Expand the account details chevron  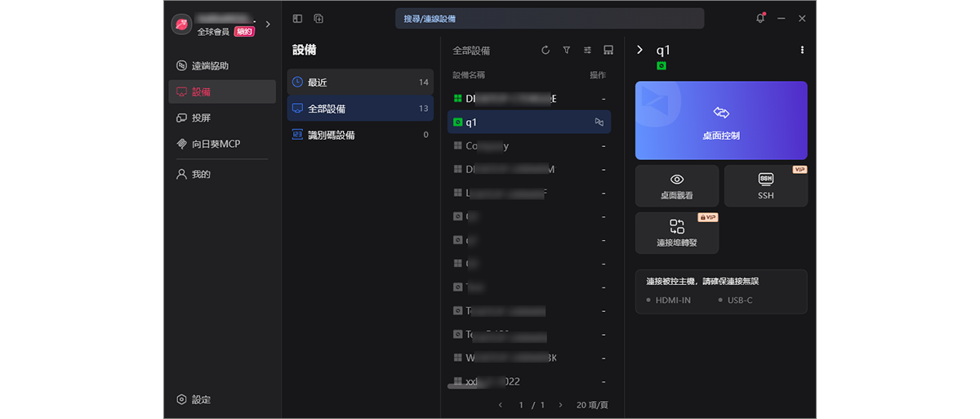pos(268,25)
